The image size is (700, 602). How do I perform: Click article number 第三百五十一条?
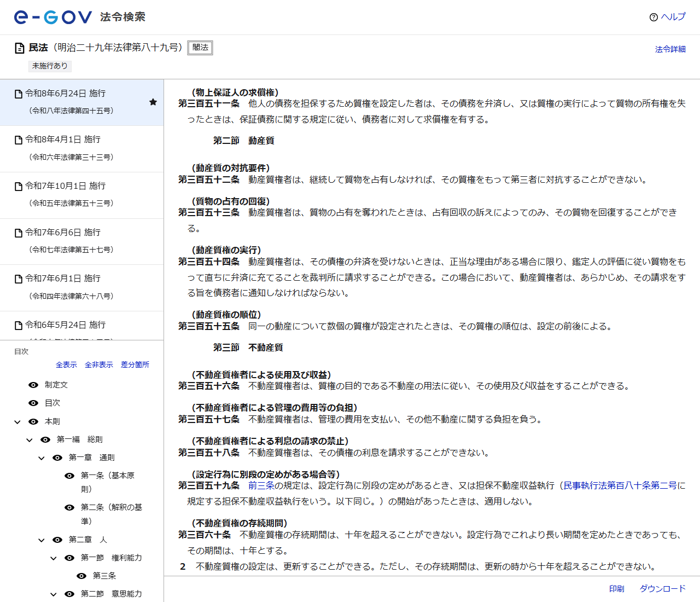pyautogui.click(x=209, y=103)
